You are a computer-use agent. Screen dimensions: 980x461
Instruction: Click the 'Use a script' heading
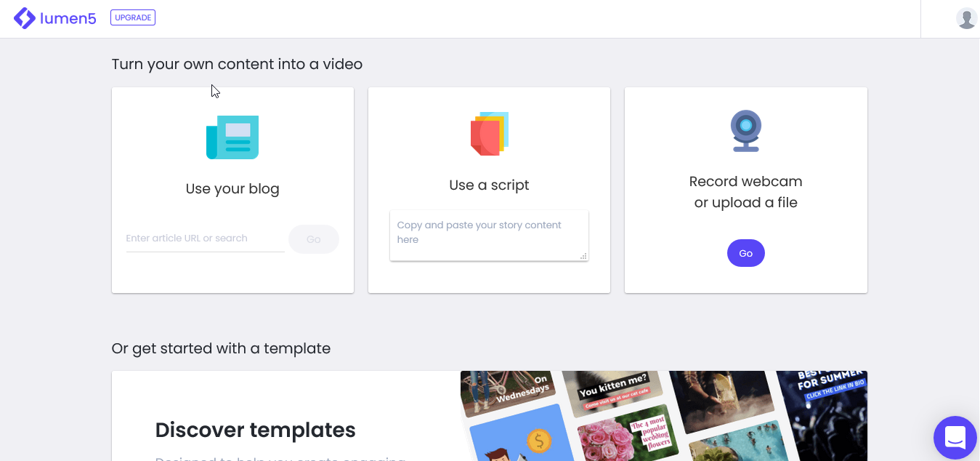(x=489, y=185)
